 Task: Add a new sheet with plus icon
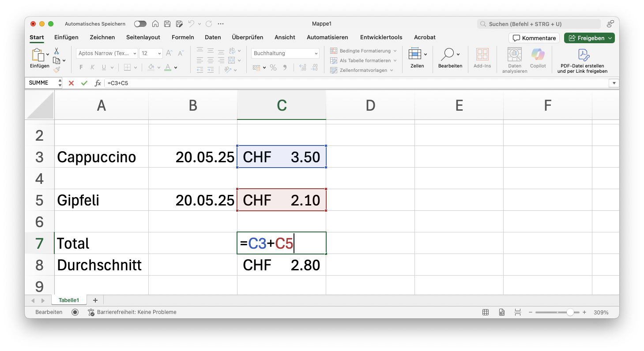[x=95, y=300]
